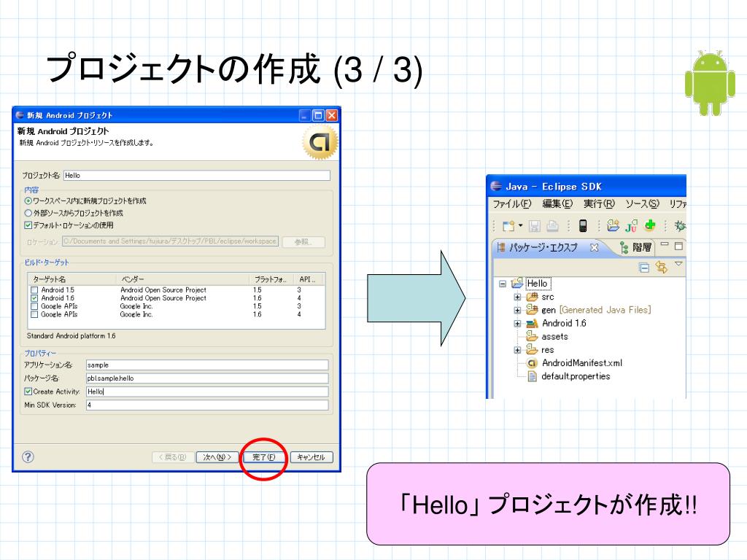Click the Android 1.6 library icon
The height and width of the screenshot is (560, 747).
(532, 323)
